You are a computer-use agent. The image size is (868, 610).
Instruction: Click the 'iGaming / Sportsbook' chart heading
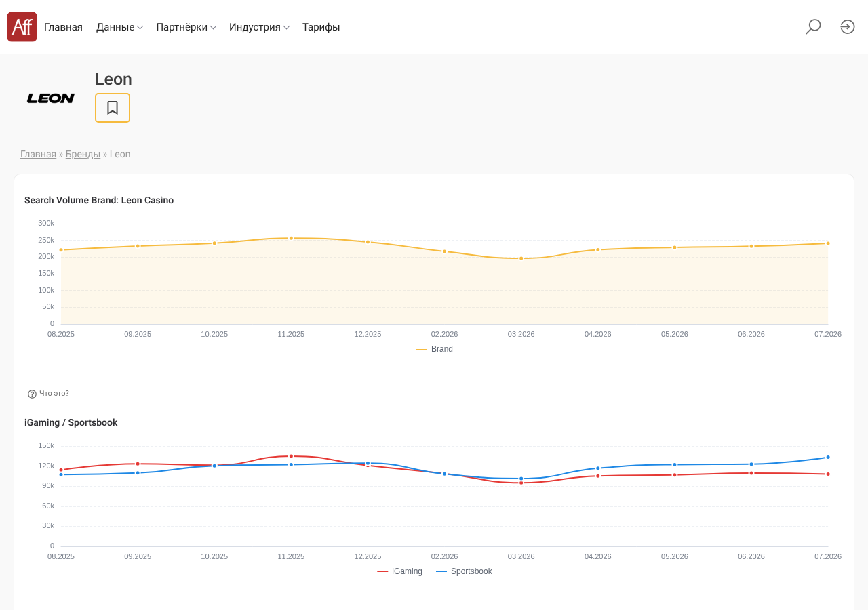(71, 422)
